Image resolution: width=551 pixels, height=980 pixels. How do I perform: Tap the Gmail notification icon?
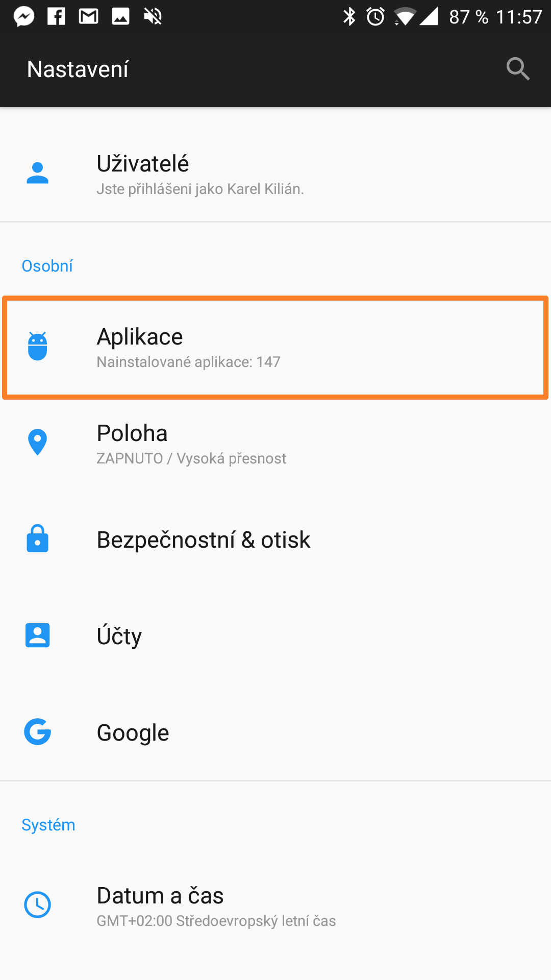[x=88, y=16]
